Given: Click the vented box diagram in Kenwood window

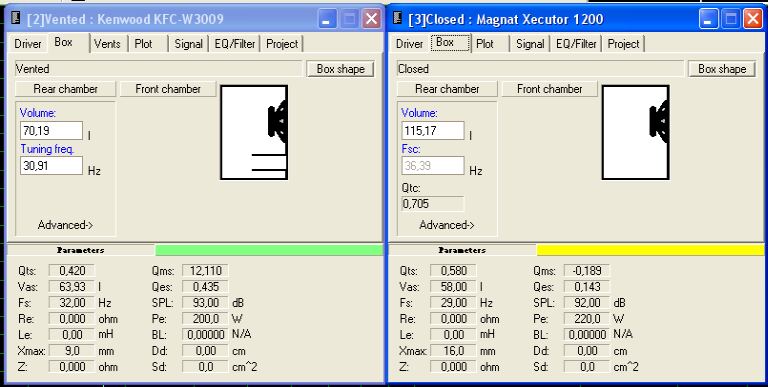Looking at the screenshot, I should pyautogui.click(x=254, y=132).
